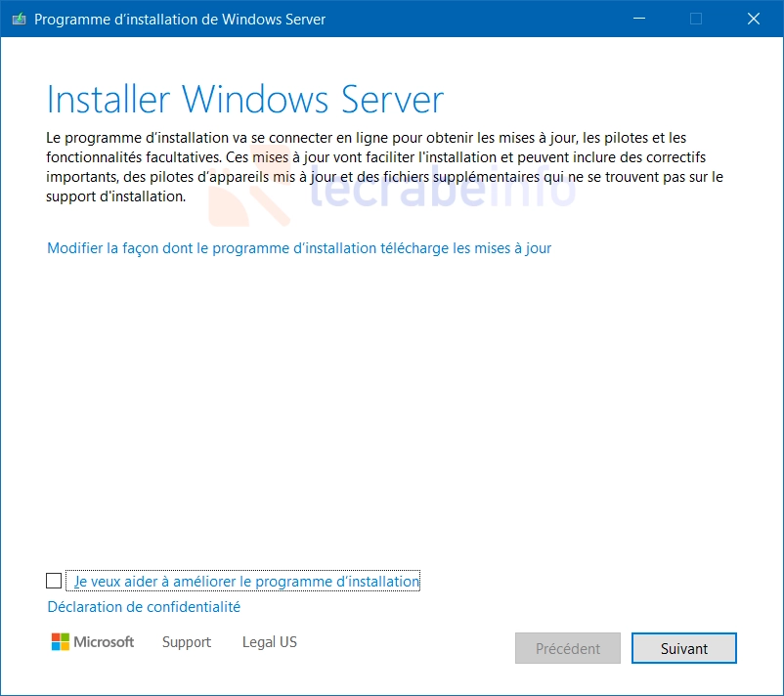This screenshot has height=696, width=784.
Task: Click the 'Installer Windows Server' heading
Action: click(245, 100)
